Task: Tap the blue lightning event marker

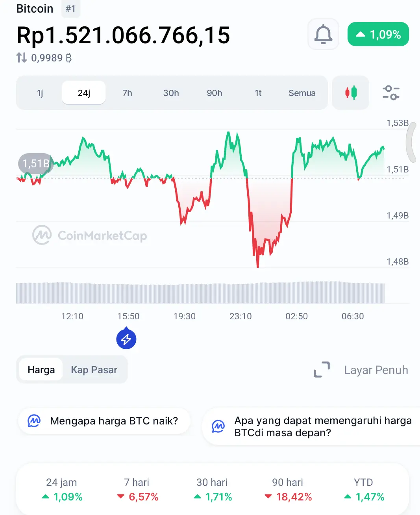Action: coord(126,339)
